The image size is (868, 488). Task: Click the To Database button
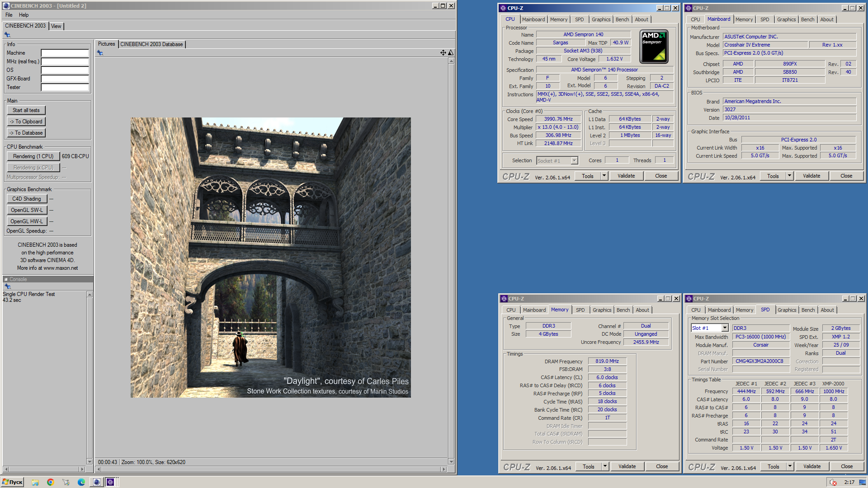26,133
